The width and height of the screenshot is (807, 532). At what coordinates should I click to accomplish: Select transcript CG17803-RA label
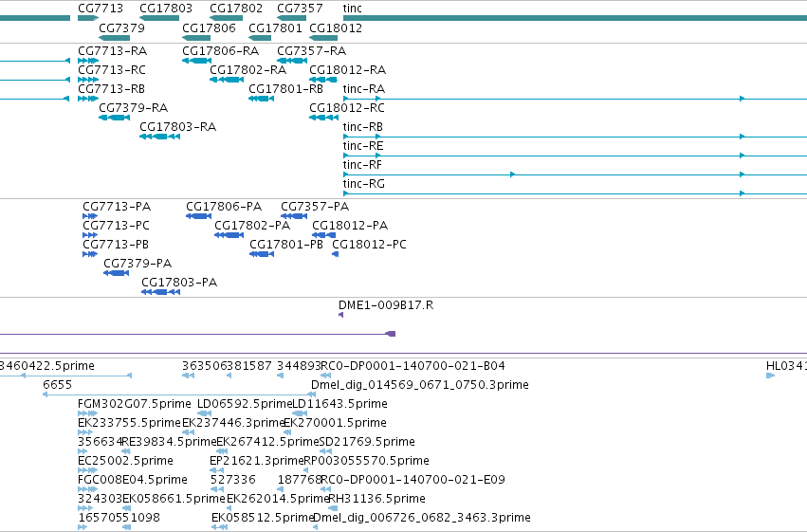177,127
